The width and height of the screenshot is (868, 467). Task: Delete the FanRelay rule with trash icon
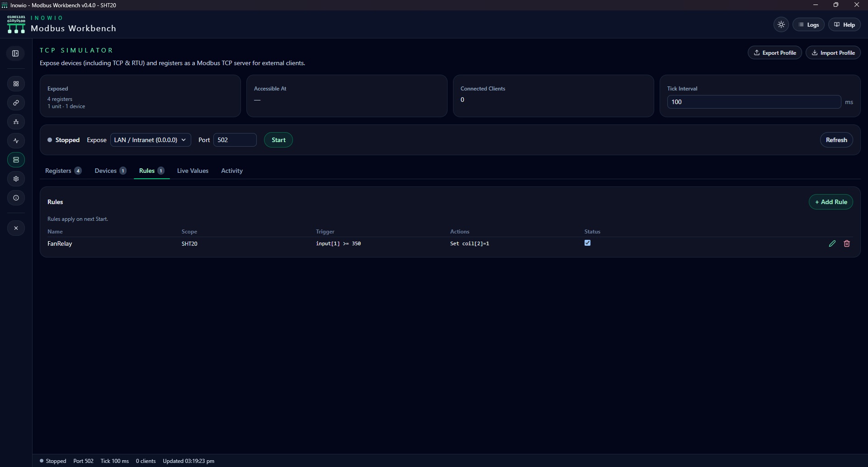pos(847,243)
